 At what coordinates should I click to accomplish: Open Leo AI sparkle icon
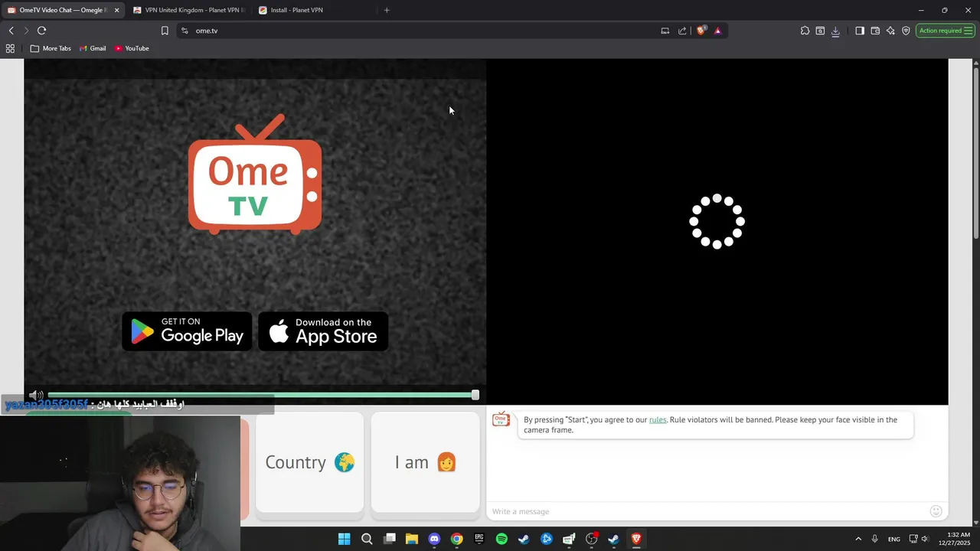tap(890, 31)
